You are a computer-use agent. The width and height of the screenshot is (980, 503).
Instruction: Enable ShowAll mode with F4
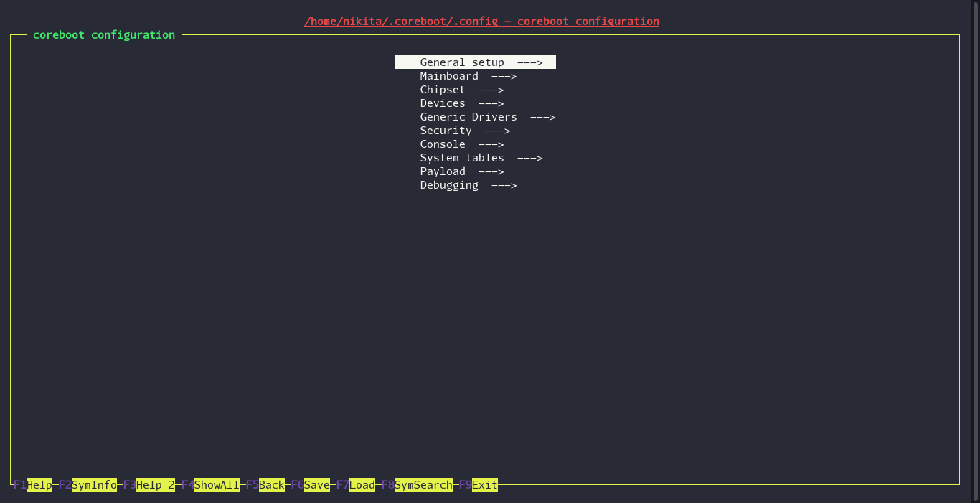coord(217,484)
